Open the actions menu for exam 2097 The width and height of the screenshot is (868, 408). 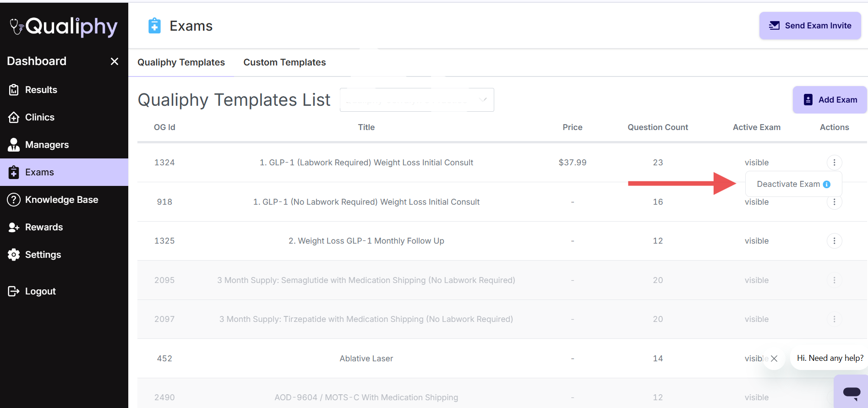point(834,319)
